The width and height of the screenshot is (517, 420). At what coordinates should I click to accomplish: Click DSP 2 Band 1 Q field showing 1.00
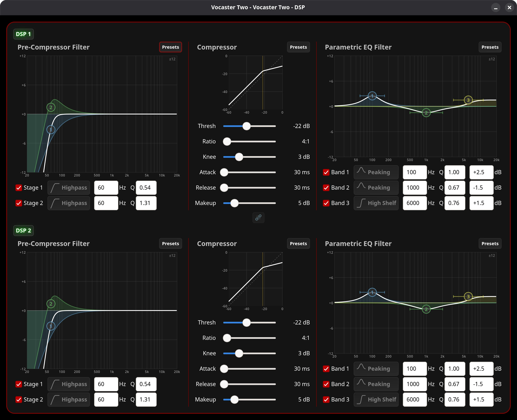pos(455,369)
